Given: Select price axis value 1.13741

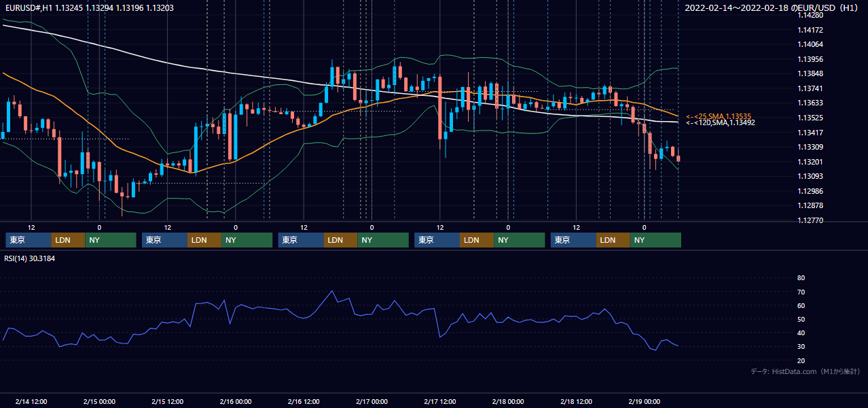Looking at the screenshot, I should pyautogui.click(x=810, y=88).
